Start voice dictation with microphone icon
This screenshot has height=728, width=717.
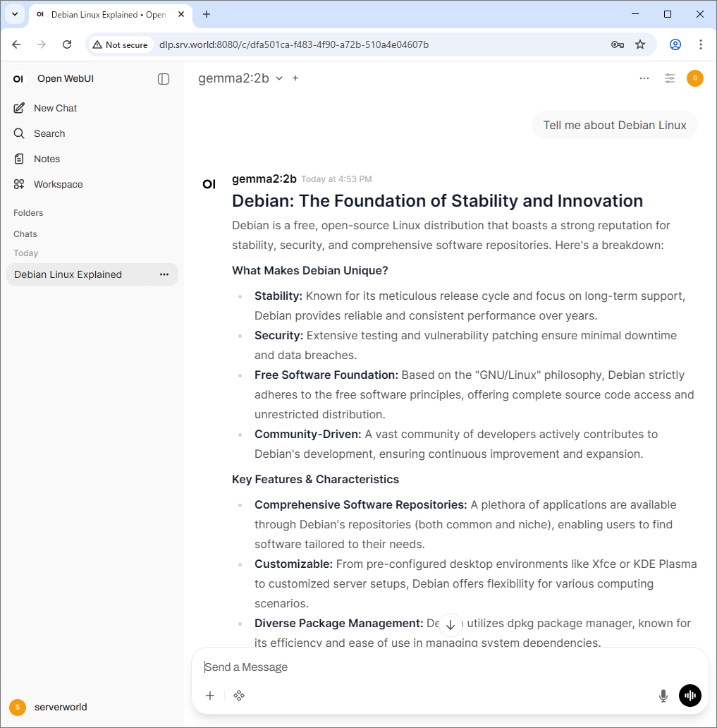click(x=663, y=696)
